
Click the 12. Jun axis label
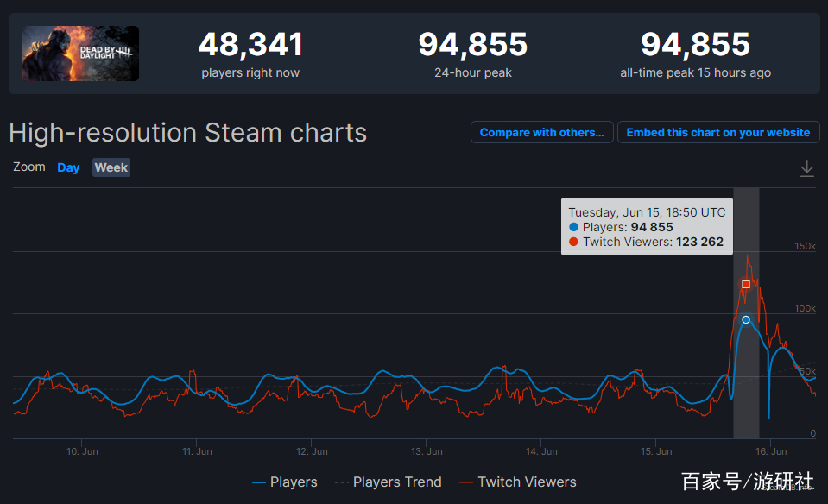tap(312, 451)
